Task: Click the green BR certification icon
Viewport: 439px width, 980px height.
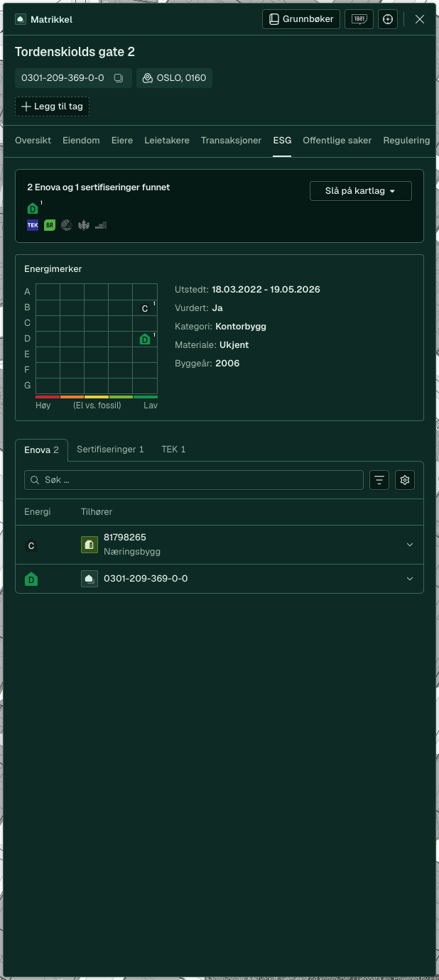Action: [x=50, y=225]
